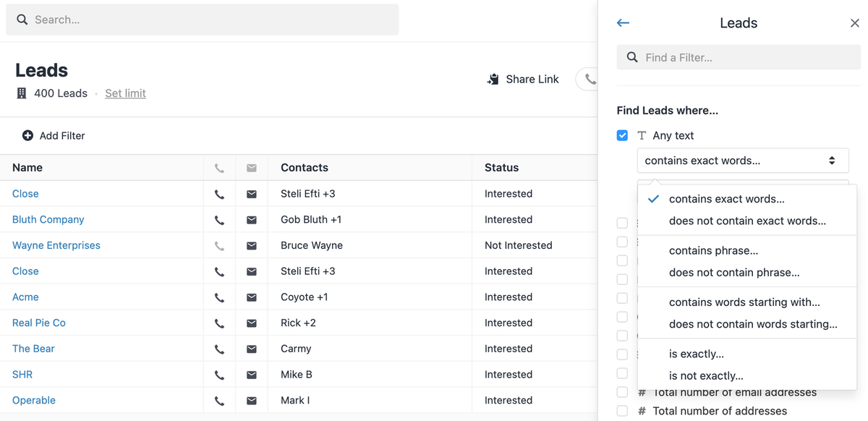Screen dimensions: 868x421
Task: Choose 'contains phrase...' option
Action: 747,251
